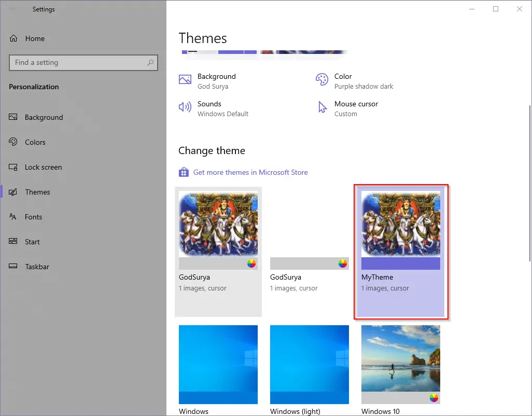Apply the GodSurya theme showing the chariot picture
532x416 pixels.
(218, 252)
